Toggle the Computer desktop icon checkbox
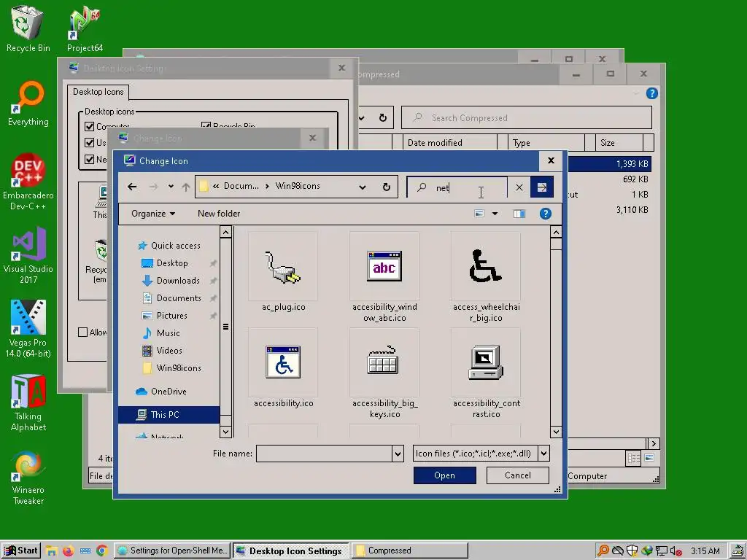Image resolution: width=747 pixels, height=560 pixels. coord(89,127)
